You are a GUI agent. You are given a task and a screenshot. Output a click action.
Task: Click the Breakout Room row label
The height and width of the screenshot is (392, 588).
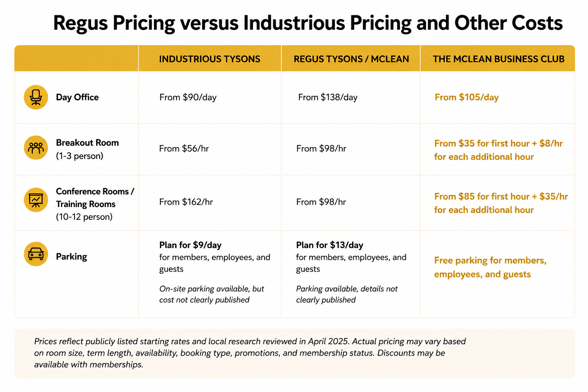click(87, 149)
